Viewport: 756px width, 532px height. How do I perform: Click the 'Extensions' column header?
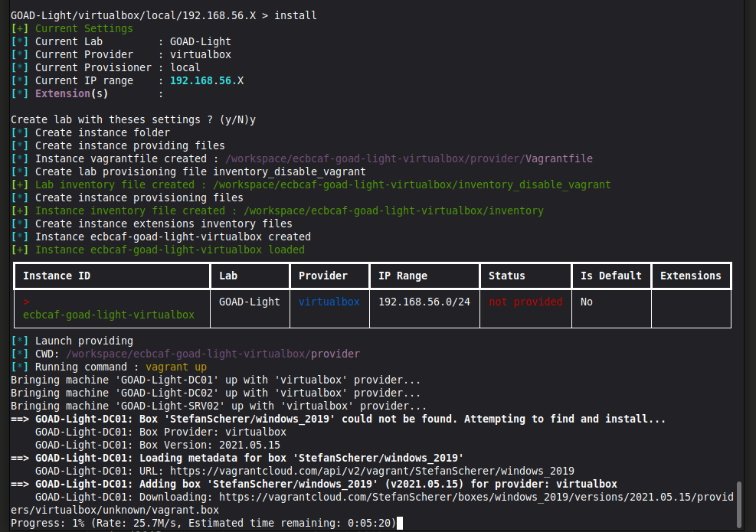pyautogui.click(x=690, y=276)
